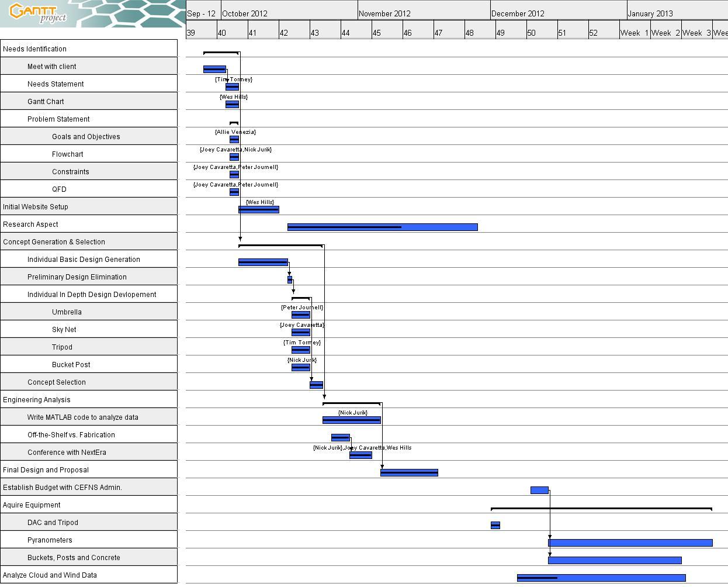Select Individual In Depth Design Devlopement row
Viewport: 728px width, 587px height.
click(89, 294)
